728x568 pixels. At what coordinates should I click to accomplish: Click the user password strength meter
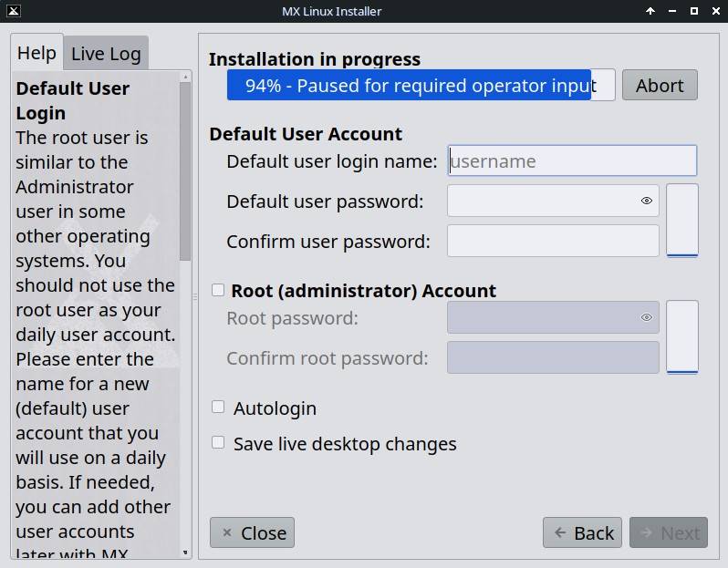pyautogui.click(x=682, y=221)
